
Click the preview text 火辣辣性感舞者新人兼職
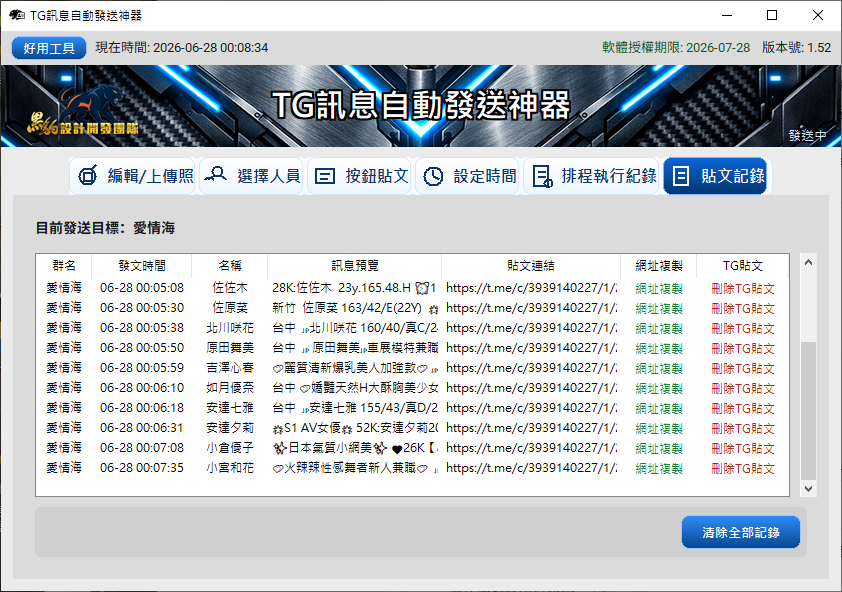[x=350, y=468]
